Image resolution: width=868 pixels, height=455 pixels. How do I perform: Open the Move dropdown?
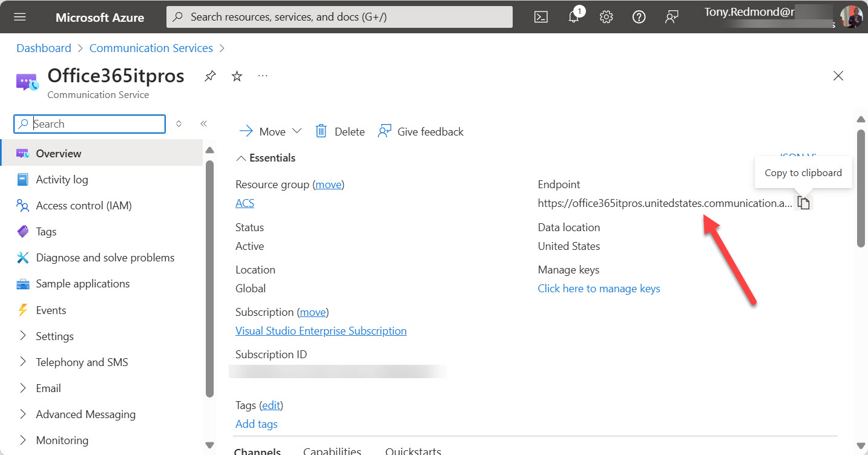(297, 131)
